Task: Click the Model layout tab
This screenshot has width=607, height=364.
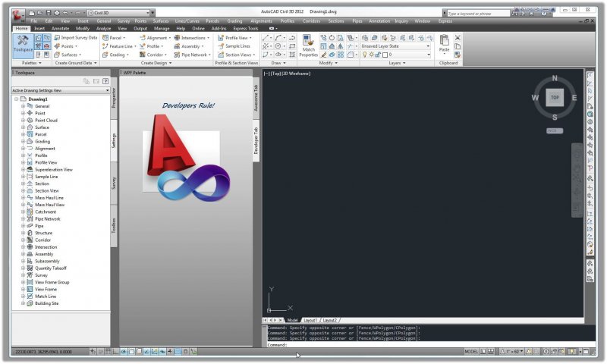Action: (x=292, y=320)
